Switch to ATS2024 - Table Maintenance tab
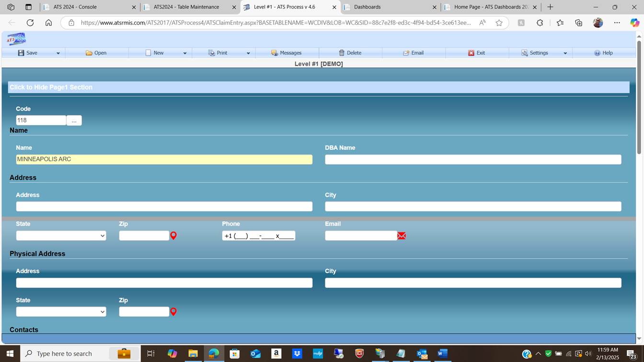 tap(186, 7)
